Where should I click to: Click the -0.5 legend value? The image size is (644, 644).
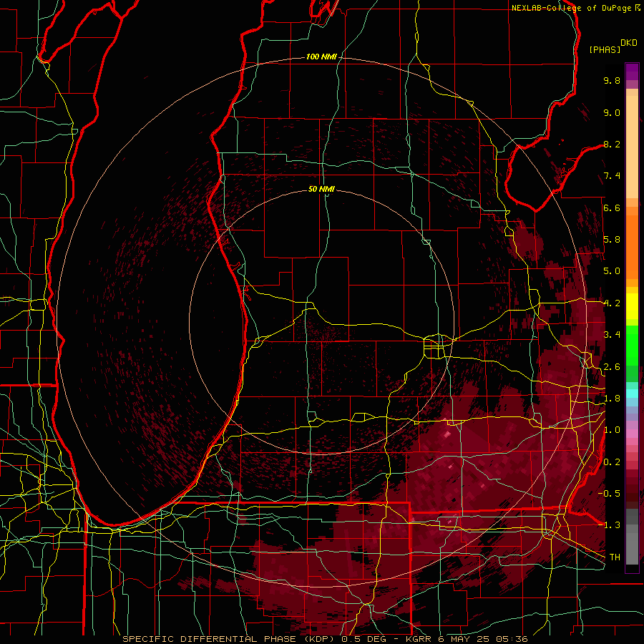pyautogui.click(x=610, y=494)
